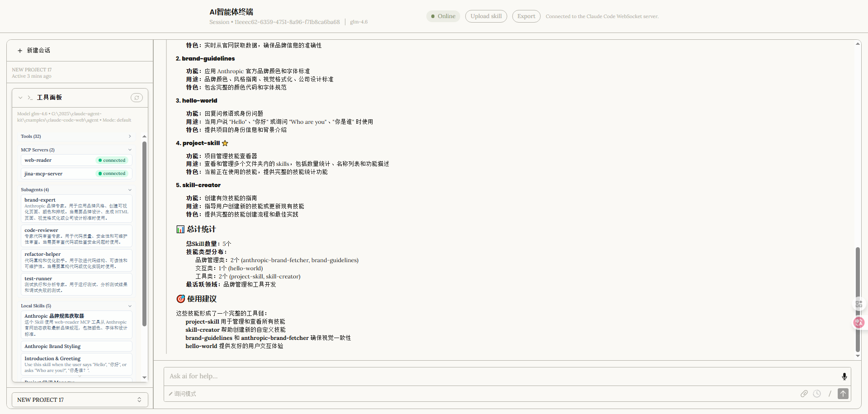This screenshot has height=414, width=868.
Task: Click the chat area vertical scrollbar thumb
Action: point(858,298)
